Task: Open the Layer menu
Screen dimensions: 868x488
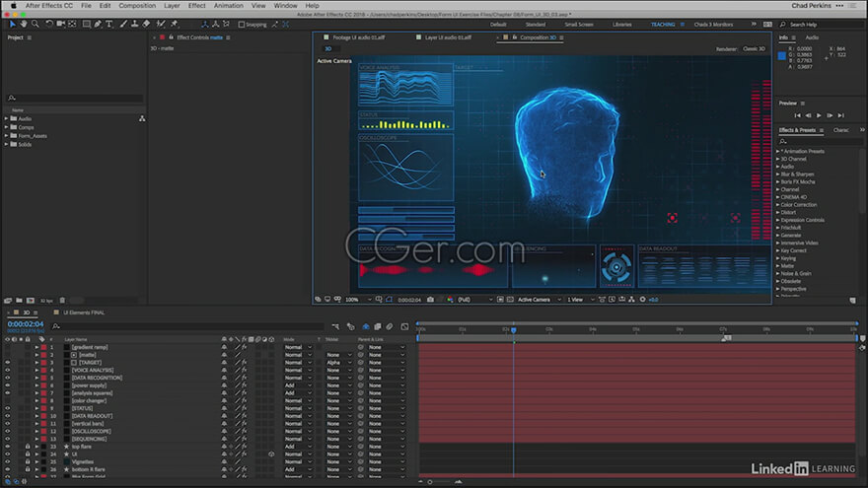Action: (x=172, y=6)
